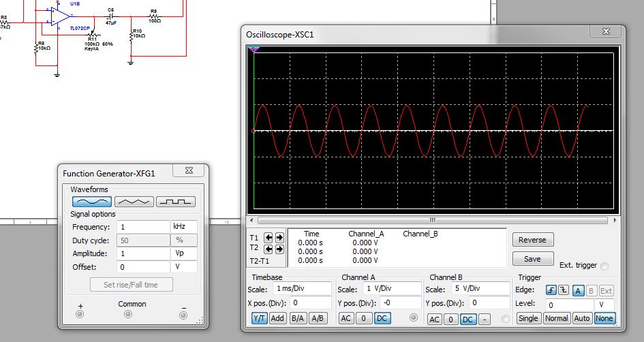Click op-amp U1B in schematic
The height and width of the screenshot is (342, 644).
61,17
